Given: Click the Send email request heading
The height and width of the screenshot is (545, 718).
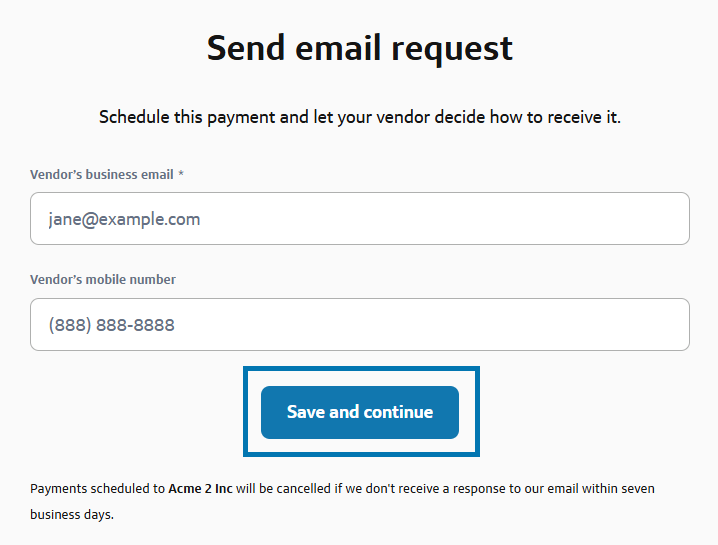Looking at the screenshot, I should pos(360,48).
